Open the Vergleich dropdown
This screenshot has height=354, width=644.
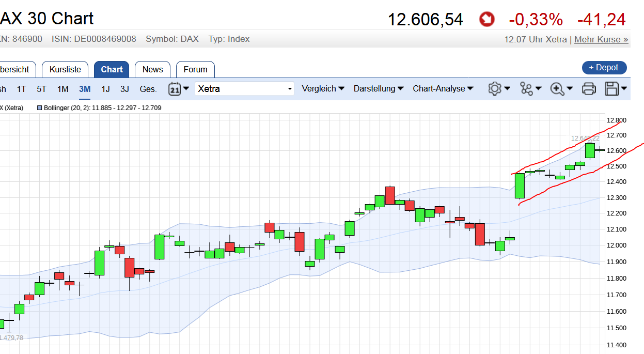pos(323,89)
